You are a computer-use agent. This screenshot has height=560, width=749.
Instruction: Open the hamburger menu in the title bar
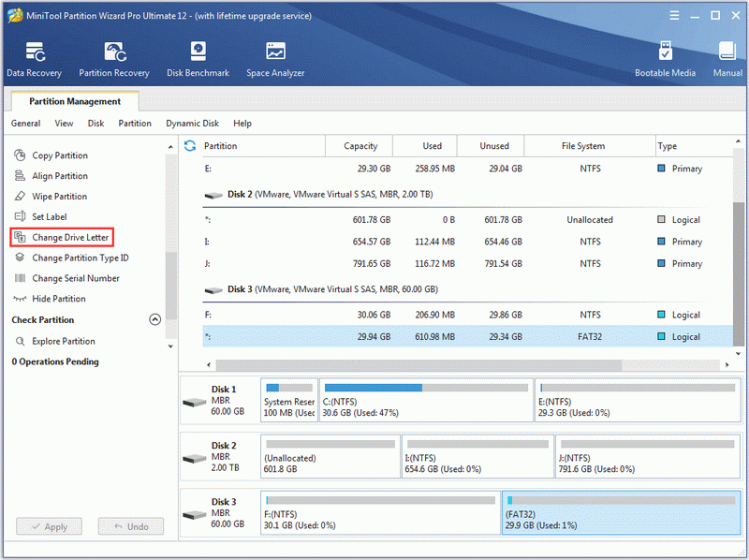click(674, 16)
